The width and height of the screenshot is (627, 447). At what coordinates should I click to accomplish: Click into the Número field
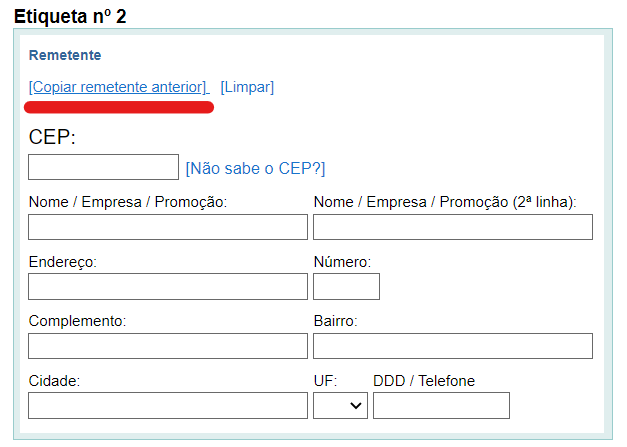346,287
